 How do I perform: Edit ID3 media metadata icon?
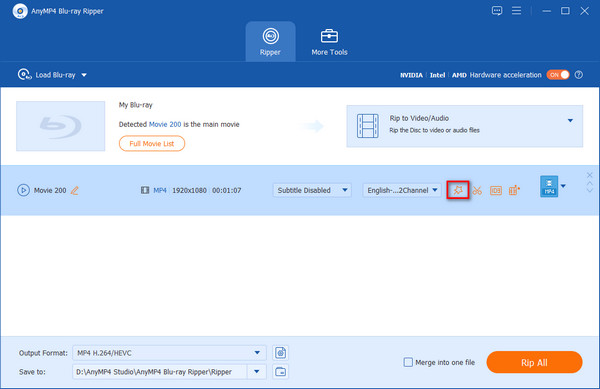pyautogui.click(x=496, y=190)
